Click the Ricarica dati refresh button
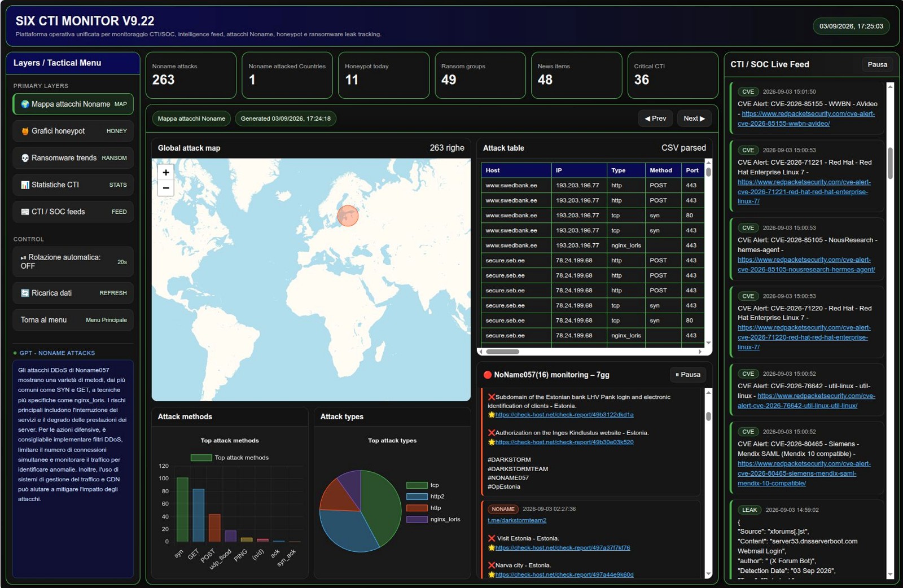The height and width of the screenshot is (588, 903). [73, 293]
